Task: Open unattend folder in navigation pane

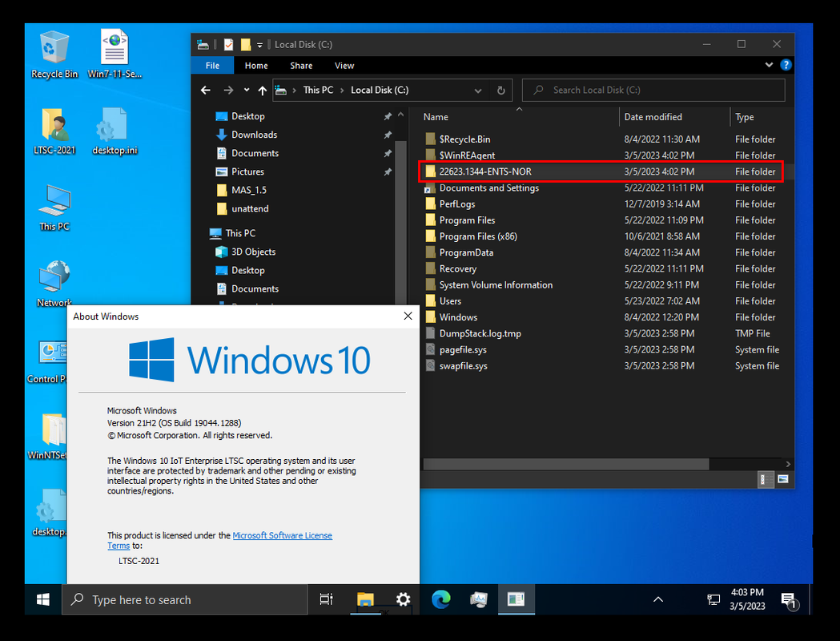Action: 250,208
